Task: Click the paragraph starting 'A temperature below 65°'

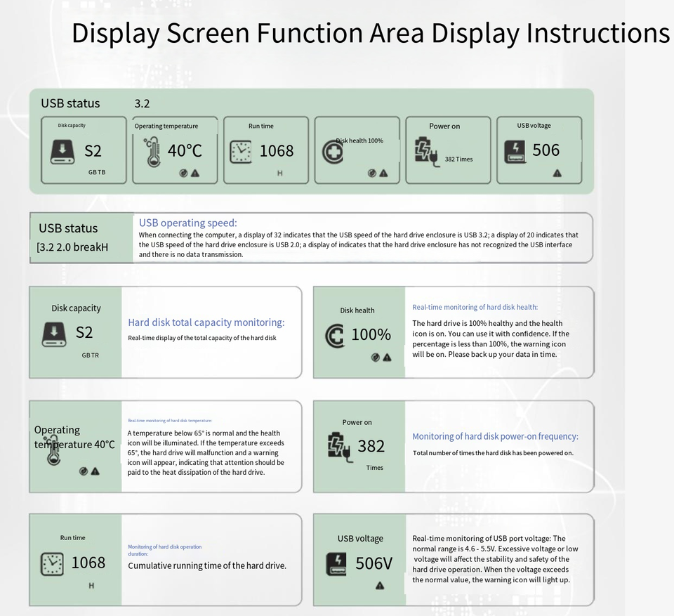Action: coord(206,452)
